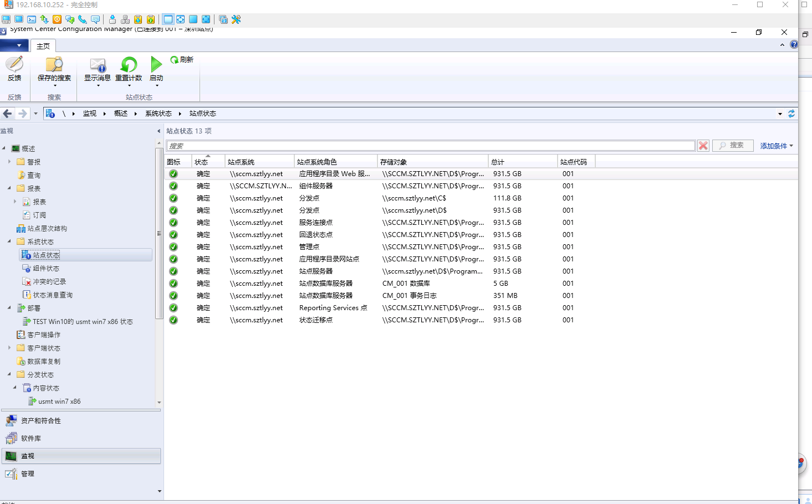Collapse the Overview (概述) tree node
812x504 pixels.
pos(4,148)
